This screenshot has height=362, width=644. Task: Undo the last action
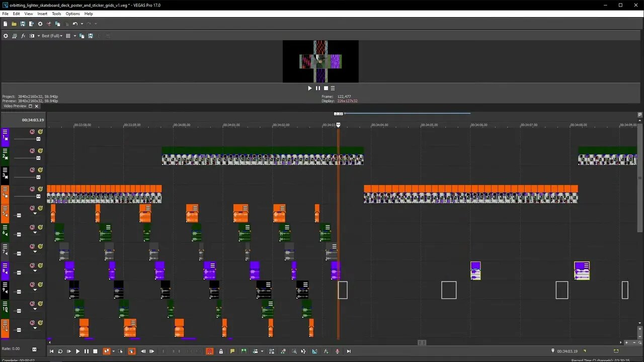(75, 24)
